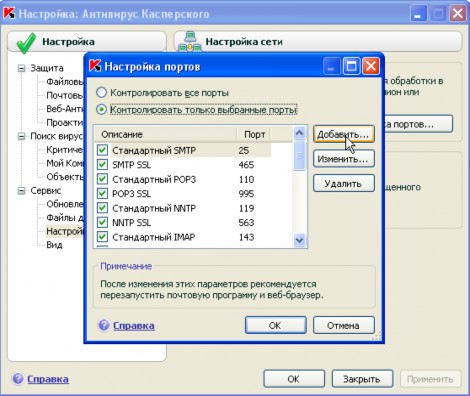Screen dimensions: 470x396
Task: Open the Справка link in the main window
Action: [48, 379]
